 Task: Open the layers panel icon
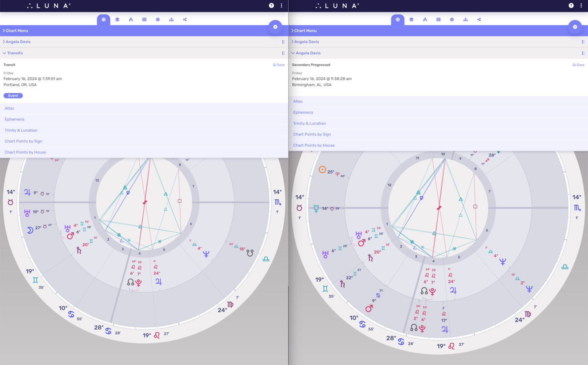pos(117,20)
